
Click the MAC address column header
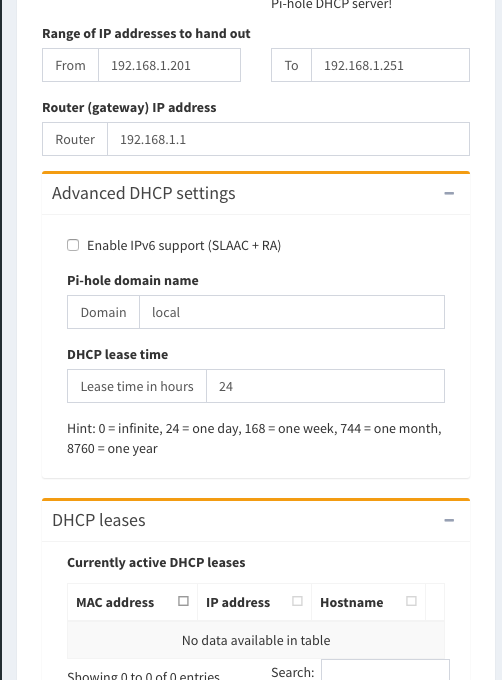(132, 602)
